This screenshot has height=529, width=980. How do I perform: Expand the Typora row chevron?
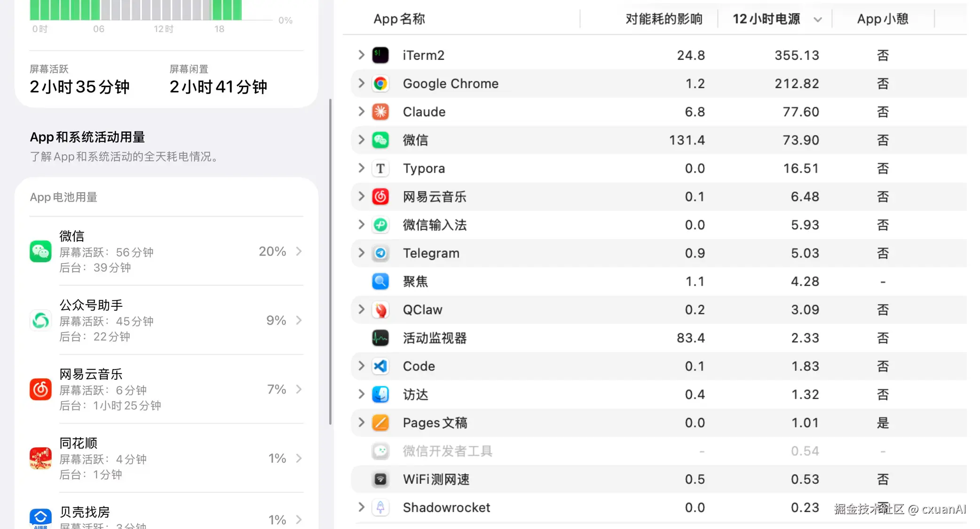(361, 168)
